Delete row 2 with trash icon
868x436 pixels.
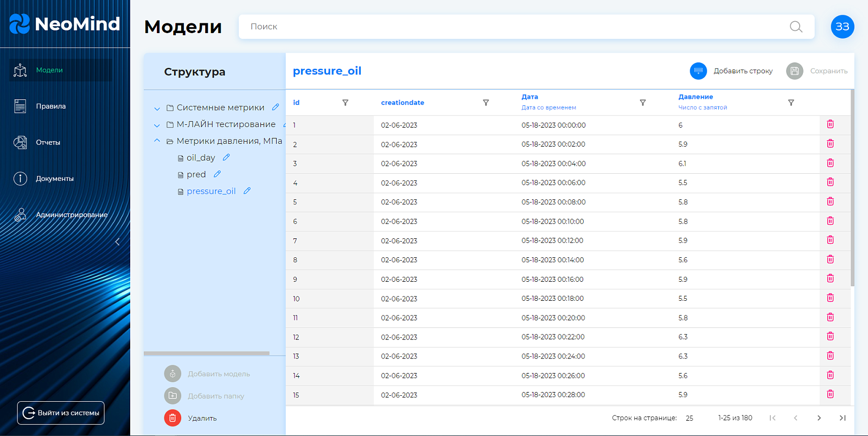pyautogui.click(x=830, y=144)
